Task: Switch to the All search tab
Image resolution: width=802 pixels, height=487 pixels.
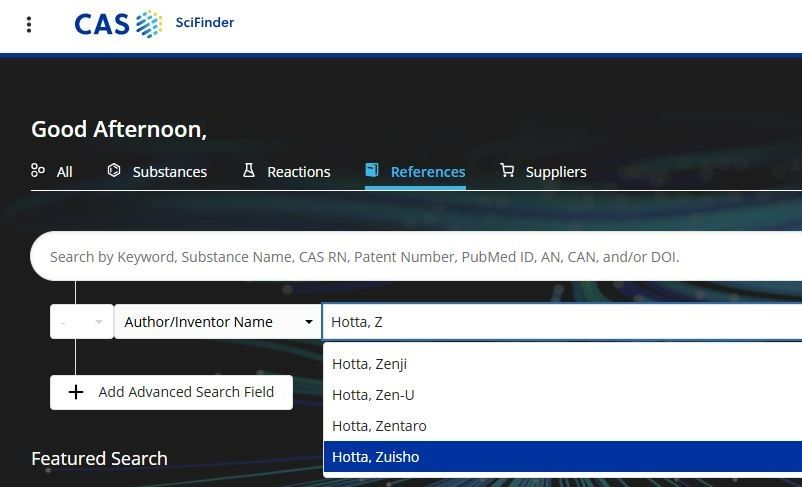Action: pyautogui.click(x=52, y=171)
